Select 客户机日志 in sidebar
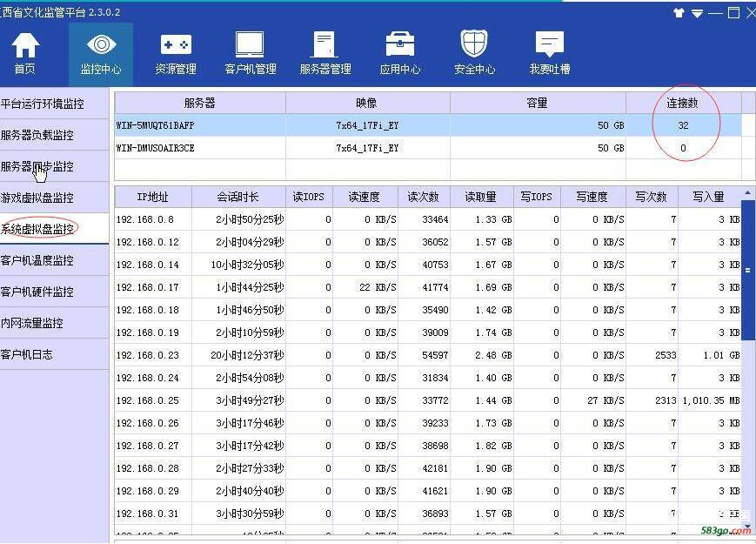The height and width of the screenshot is (544, 756). pyautogui.click(x=54, y=354)
